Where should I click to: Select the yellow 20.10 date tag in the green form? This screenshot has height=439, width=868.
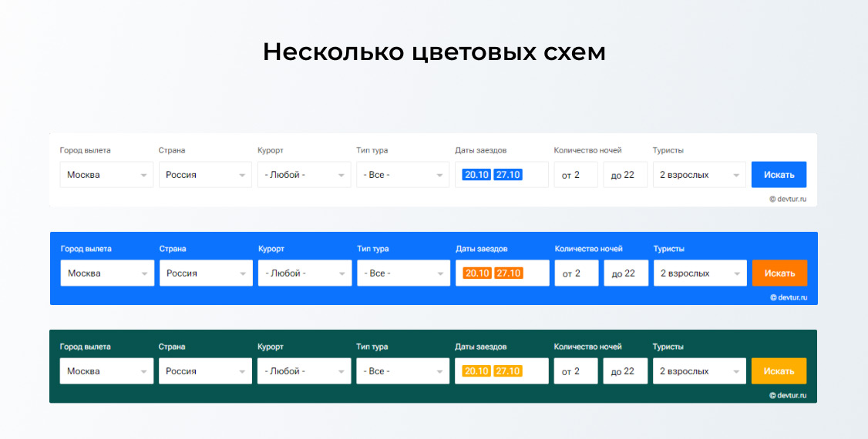click(476, 371)
